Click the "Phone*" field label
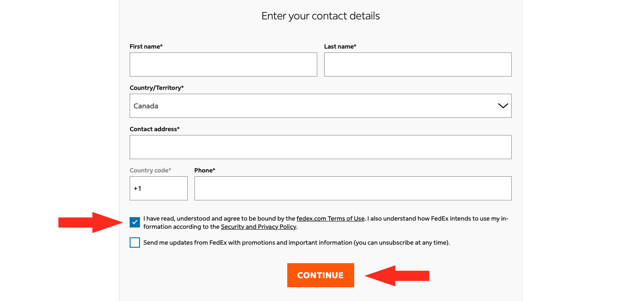Screen dimensions: 644x301 click(205, 170)
